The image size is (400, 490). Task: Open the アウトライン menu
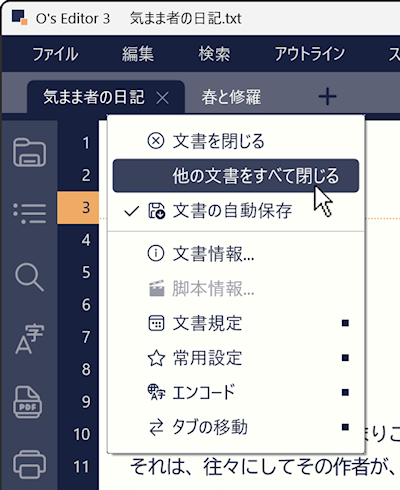click(x=310, y=54)
